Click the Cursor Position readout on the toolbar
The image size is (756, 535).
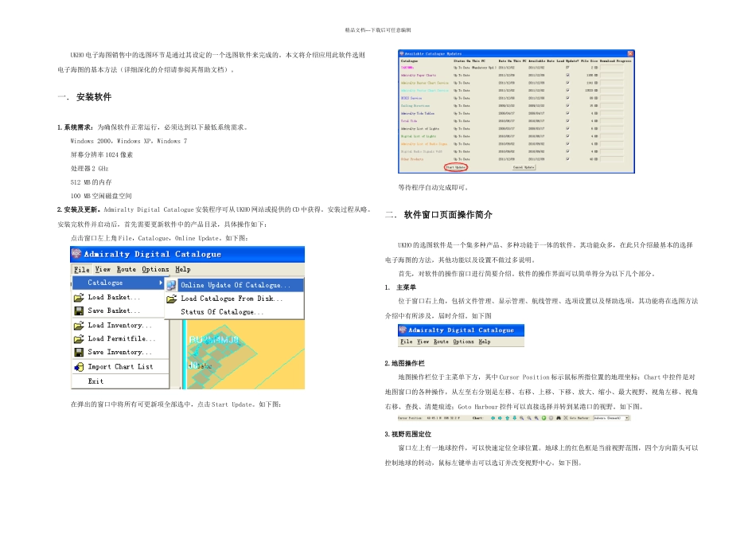tap(429, 418)
